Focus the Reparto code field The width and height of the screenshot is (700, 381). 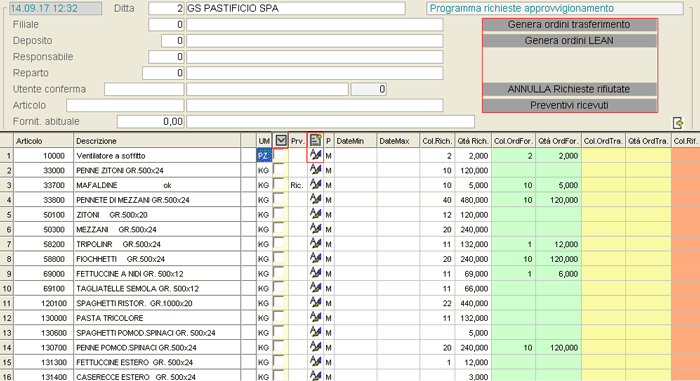pos(163,73)
